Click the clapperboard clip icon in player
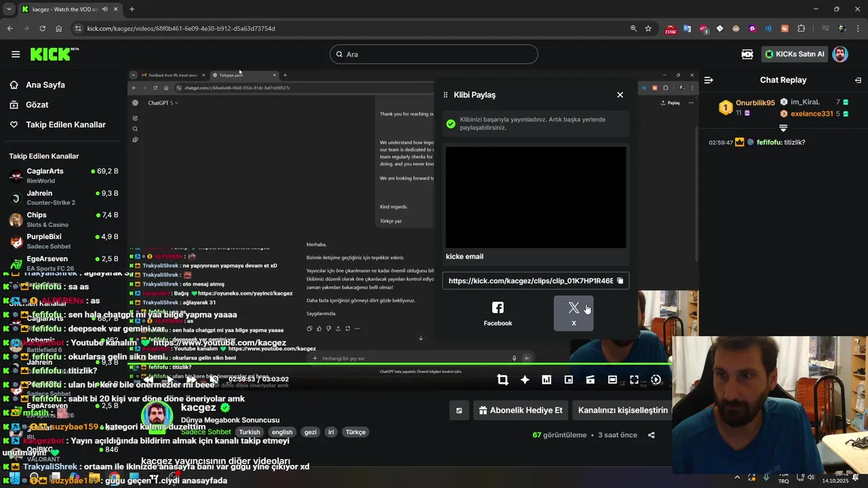 [590, 380]
